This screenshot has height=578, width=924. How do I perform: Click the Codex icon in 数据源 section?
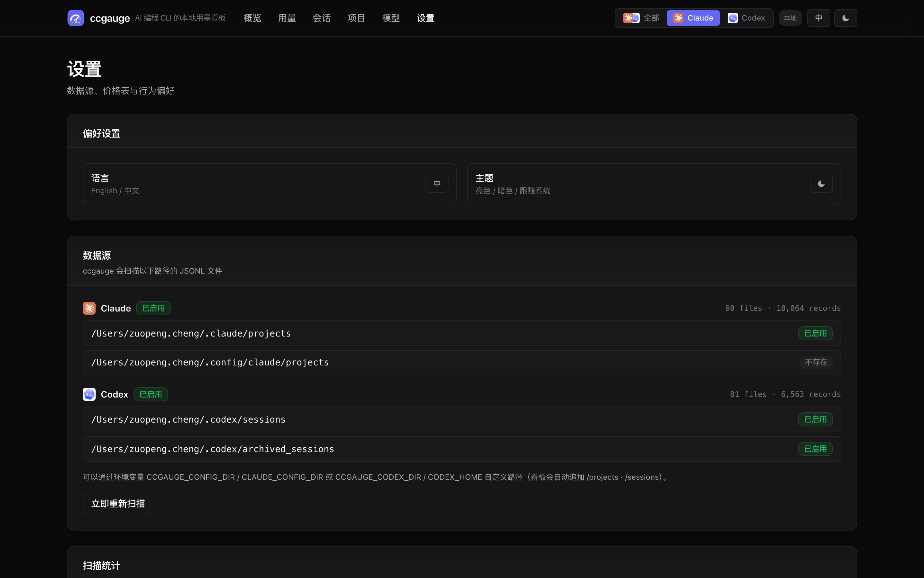point(89,394)
